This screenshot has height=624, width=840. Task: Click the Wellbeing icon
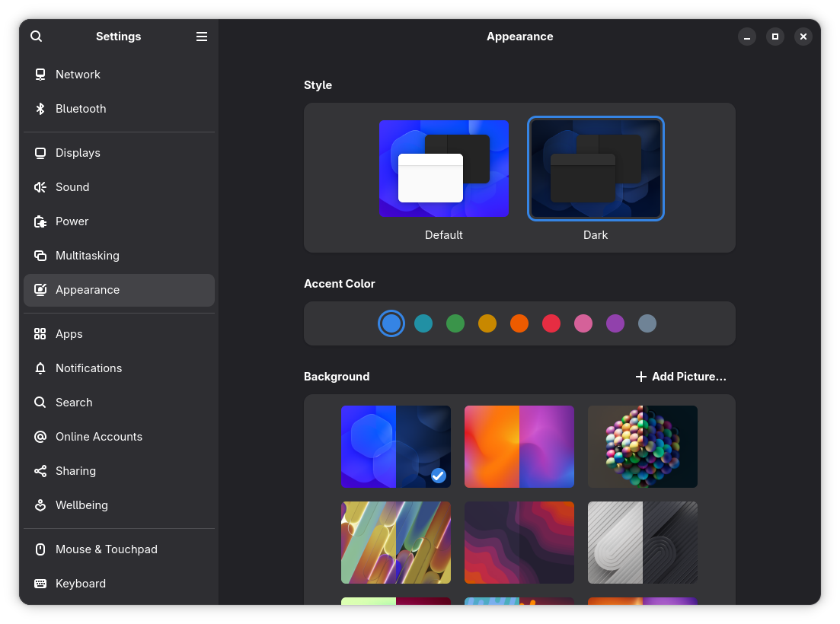click(x=40, y=505)
